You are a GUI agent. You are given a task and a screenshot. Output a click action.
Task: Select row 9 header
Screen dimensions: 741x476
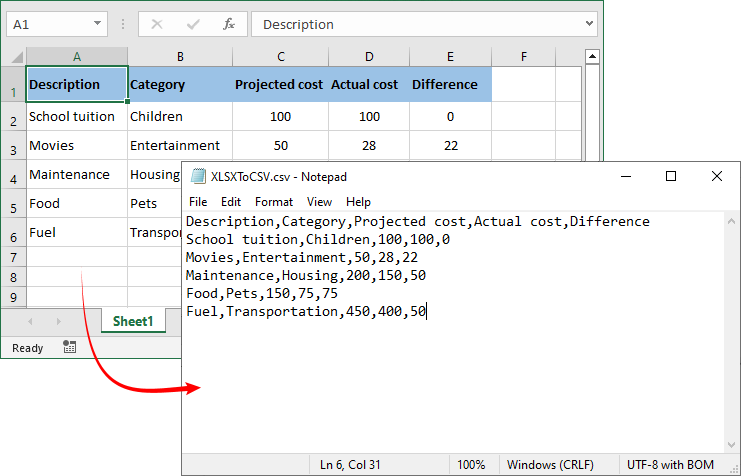coord(13,297)
